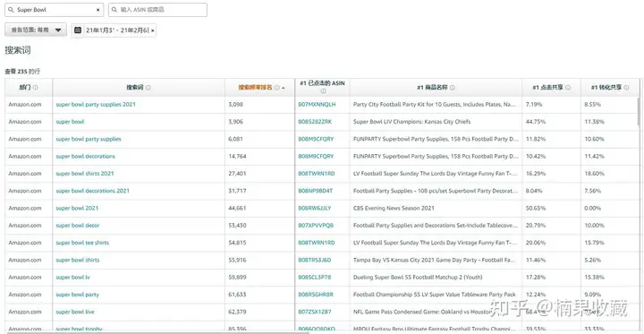644x334 pixels.
Task: Open search term 'super bowl decor'
Action: tap(78, 226)
